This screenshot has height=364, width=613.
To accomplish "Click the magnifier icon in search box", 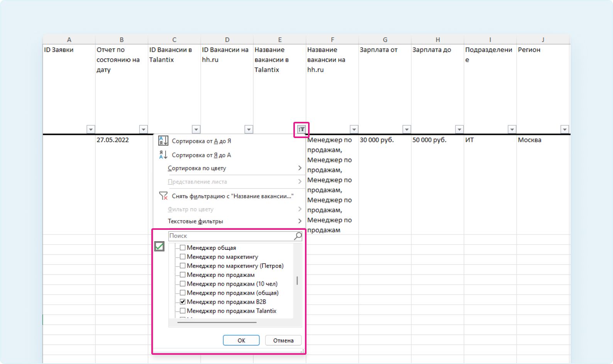I will (x=298, y=236).
